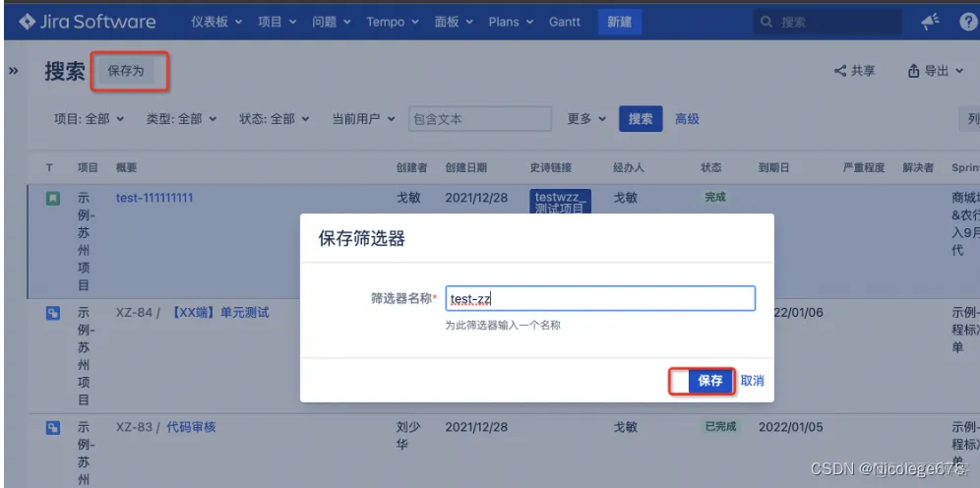This screenshot has height=488, width=980.
Task: Sort by the 创建者 column header
Action: coord(412,167)
